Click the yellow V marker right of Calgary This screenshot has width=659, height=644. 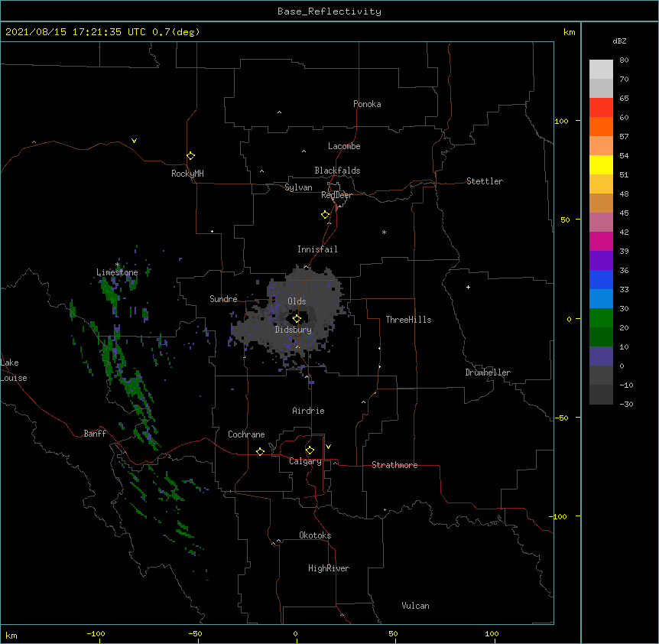click(328, 447)
